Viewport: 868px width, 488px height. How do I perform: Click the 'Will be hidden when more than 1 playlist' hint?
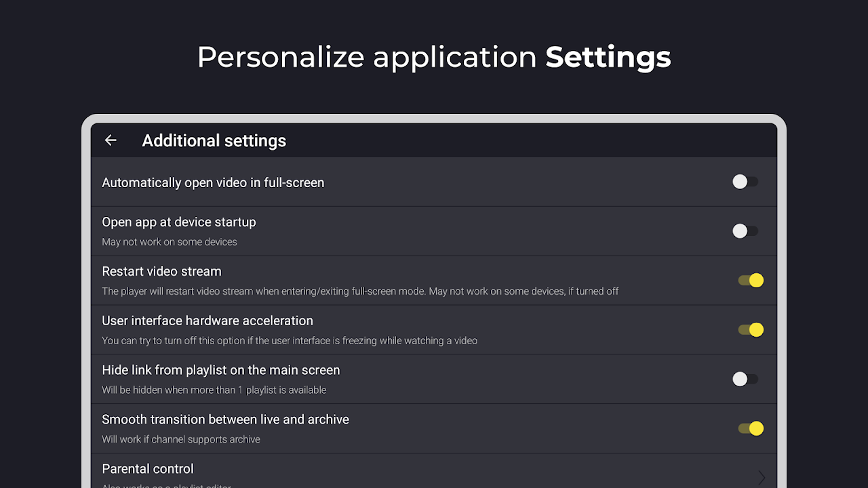click(214, 390)
